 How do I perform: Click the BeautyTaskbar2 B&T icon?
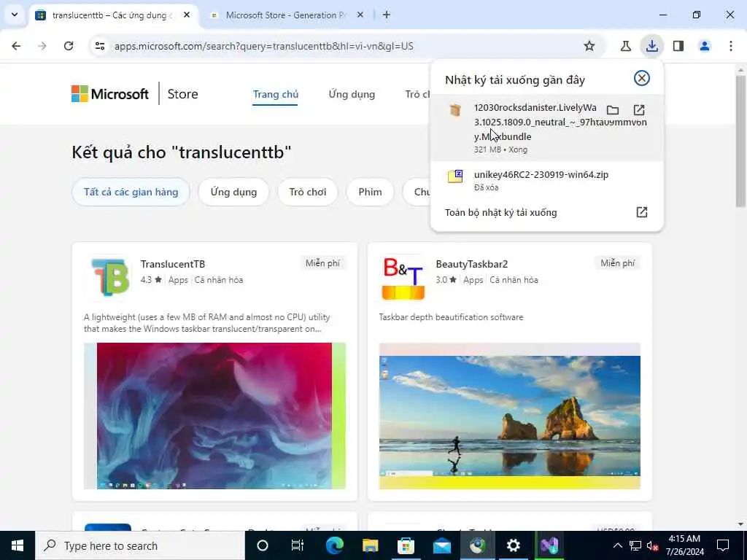click(x=403, y=279)
